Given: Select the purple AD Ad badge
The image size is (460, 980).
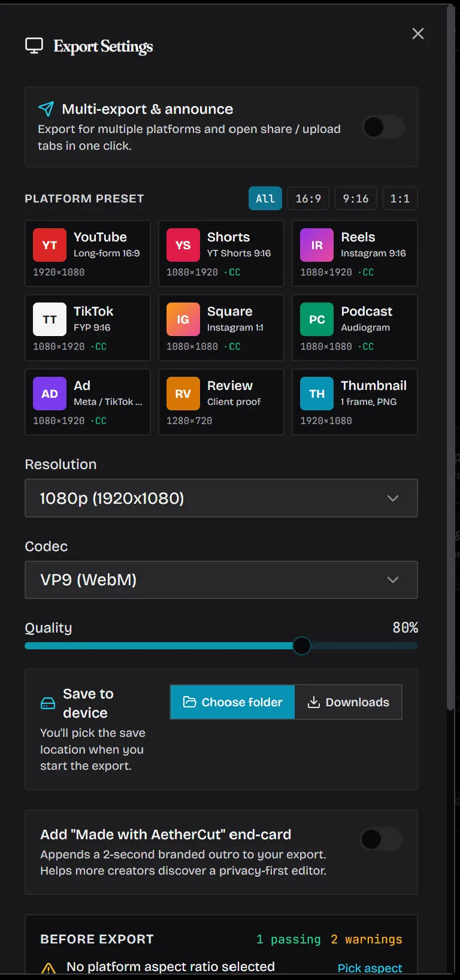Looking at the screenshot, I should pos(50,394).
